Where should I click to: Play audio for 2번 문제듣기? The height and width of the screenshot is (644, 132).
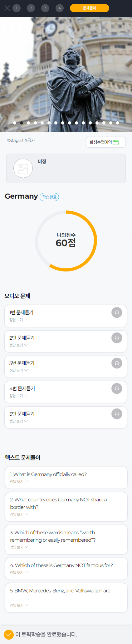tap(117, 338)
